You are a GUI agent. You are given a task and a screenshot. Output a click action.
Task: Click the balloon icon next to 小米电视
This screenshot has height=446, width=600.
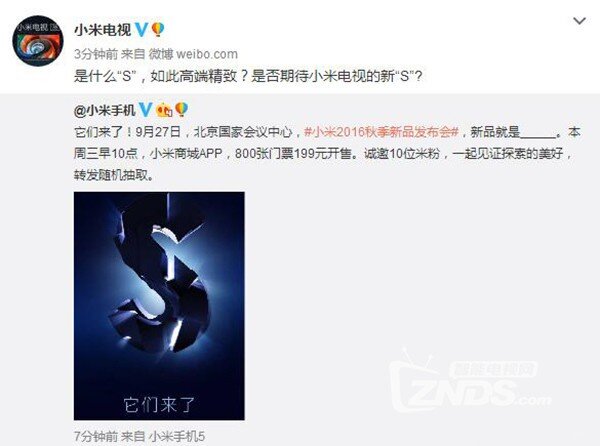pos(158,29)
